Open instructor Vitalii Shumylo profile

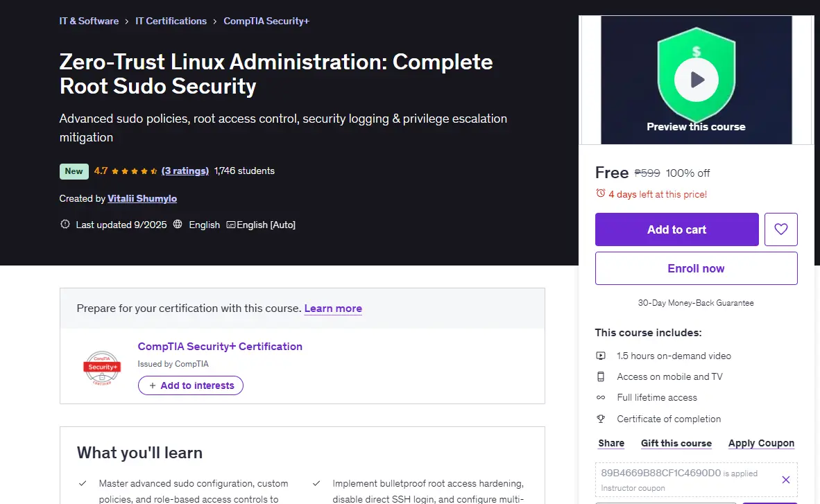[142, 199]
